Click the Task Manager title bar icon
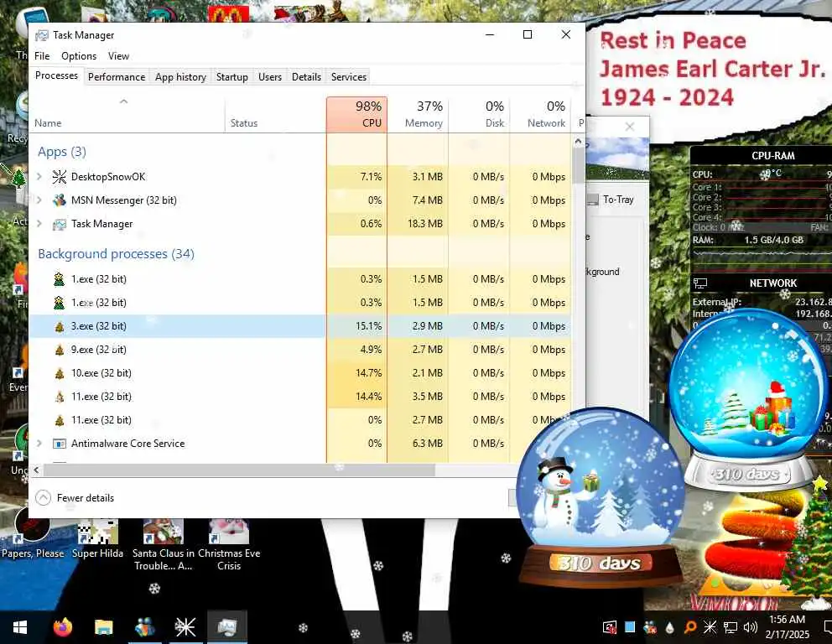832x644 pixels. click(41, 35)
